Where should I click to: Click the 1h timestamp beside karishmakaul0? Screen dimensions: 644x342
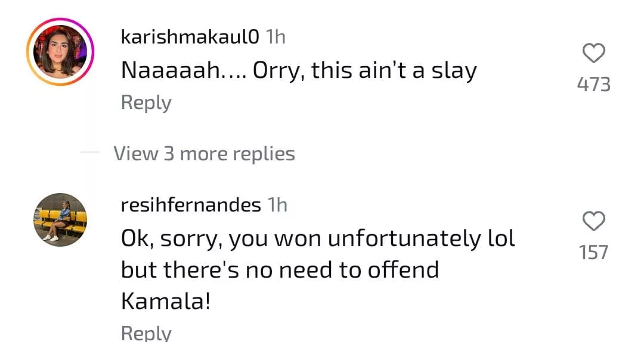click(275, 37)
